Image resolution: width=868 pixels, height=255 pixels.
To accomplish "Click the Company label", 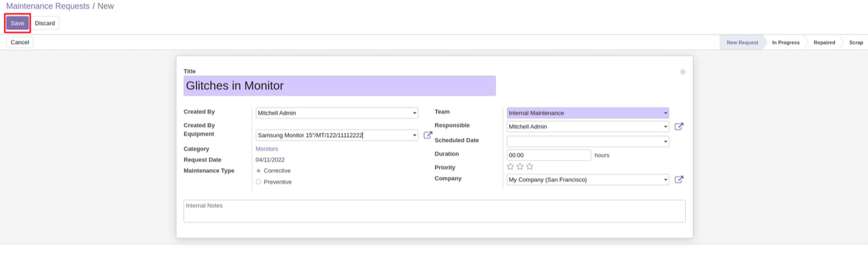I will (448, 178).
